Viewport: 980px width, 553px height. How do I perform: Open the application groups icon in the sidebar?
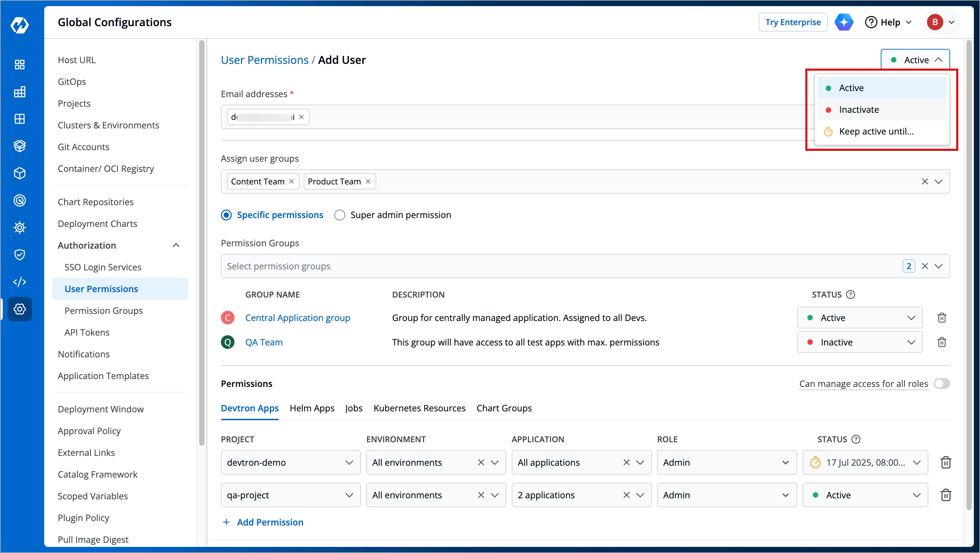pyautogui.click(x=19, y=119)
